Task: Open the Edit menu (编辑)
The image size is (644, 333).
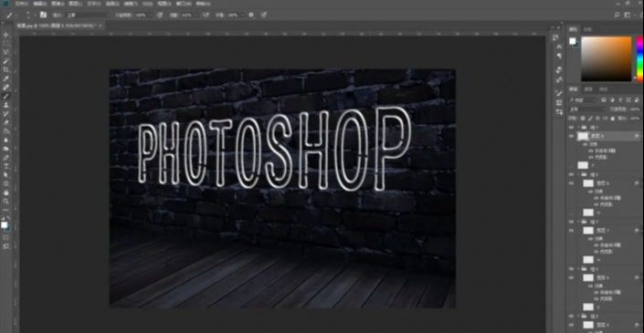Action: [40, 4]
